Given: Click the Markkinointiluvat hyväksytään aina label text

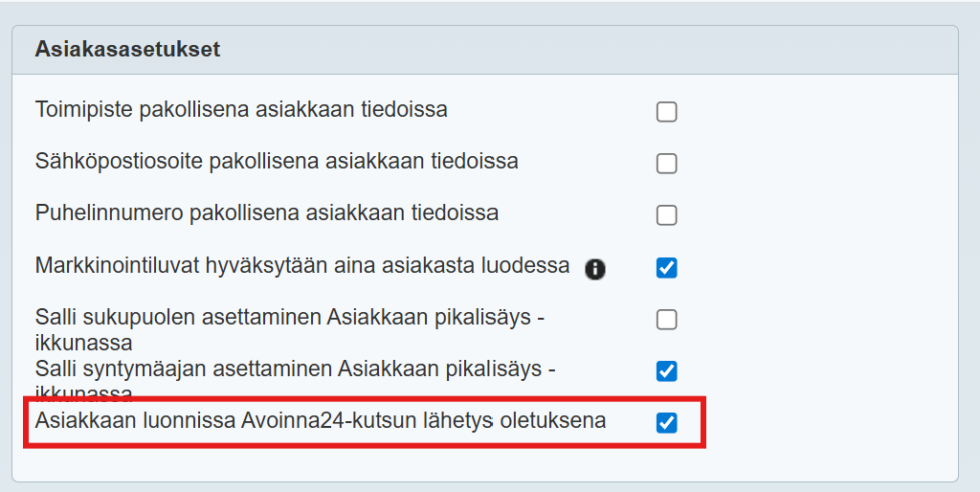Looking at the screenshot, I should (302, 266).
